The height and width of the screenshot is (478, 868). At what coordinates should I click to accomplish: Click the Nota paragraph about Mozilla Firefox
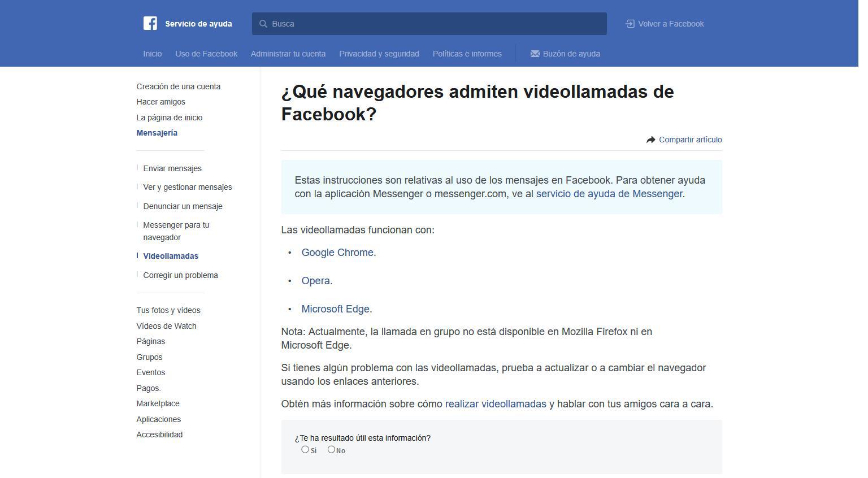pyautogui.click(x=467, y=338)
